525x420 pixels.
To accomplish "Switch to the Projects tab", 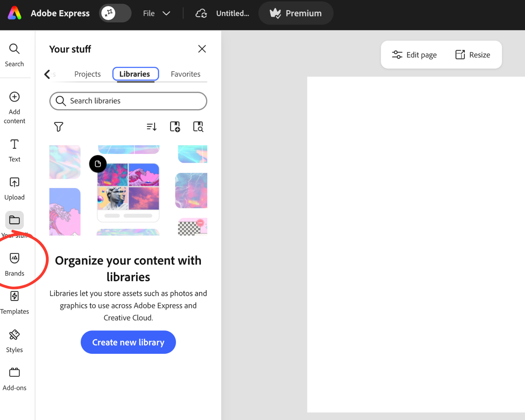I will (x=87, y=74).
